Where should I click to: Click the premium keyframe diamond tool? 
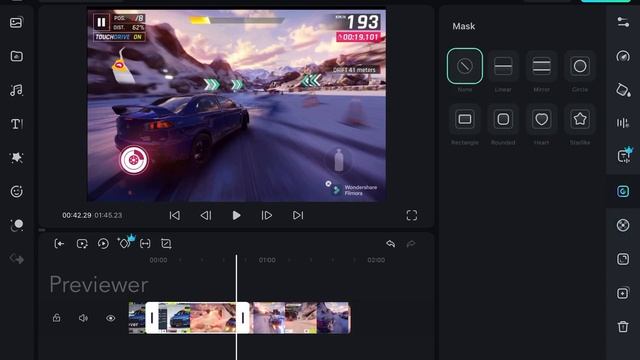(x=125, y=242)
